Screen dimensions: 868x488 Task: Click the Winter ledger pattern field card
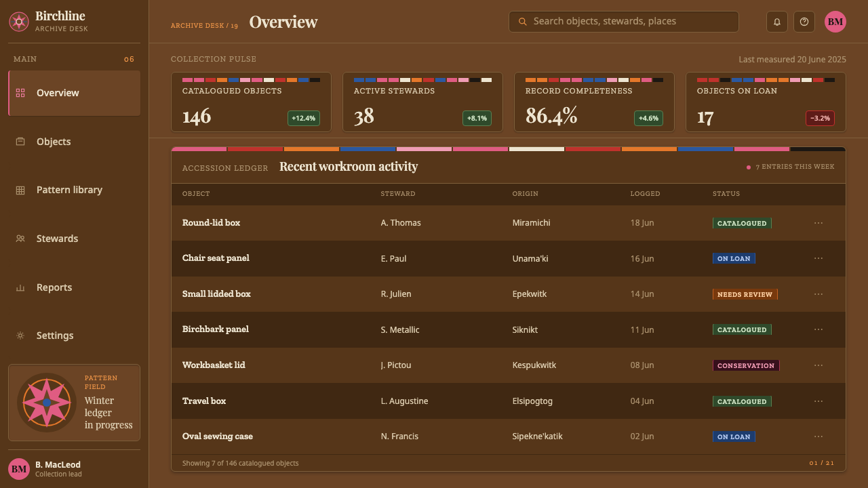(75, 403)
